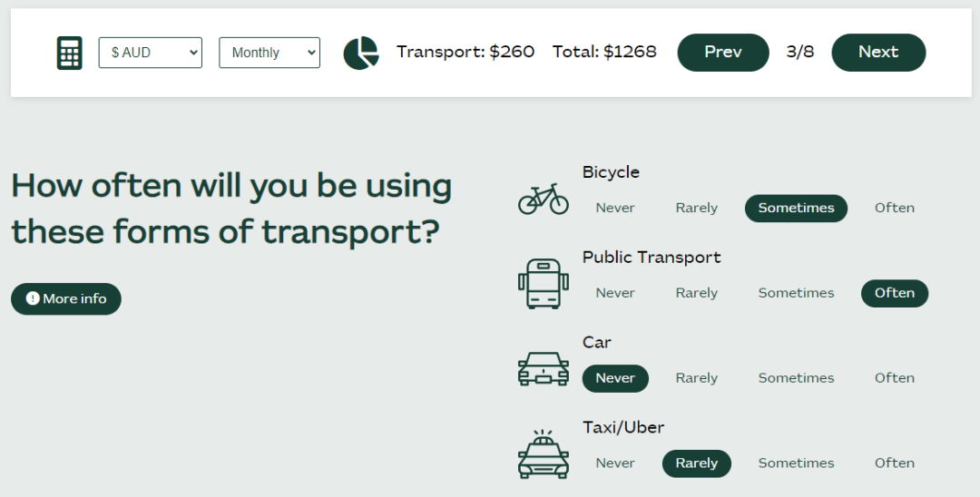Image resolution: width=980 pixels, height=497 pixels.
Task: Set Taxi/Uber usage to Often
Action: (x=895, y=463)
